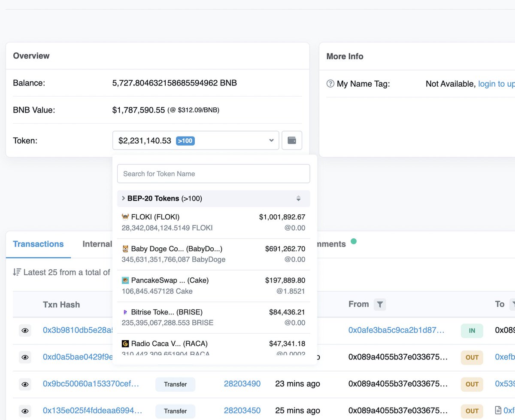515x420 pixels.
Task: Click the IN direction badge
Action: pyautogui.click(x=472, y=331)
